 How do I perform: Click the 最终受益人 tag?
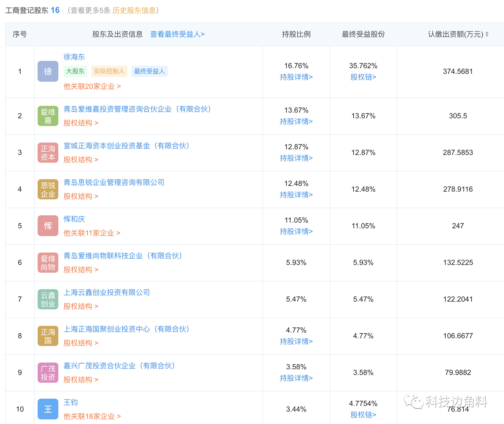tap(150, 71)
